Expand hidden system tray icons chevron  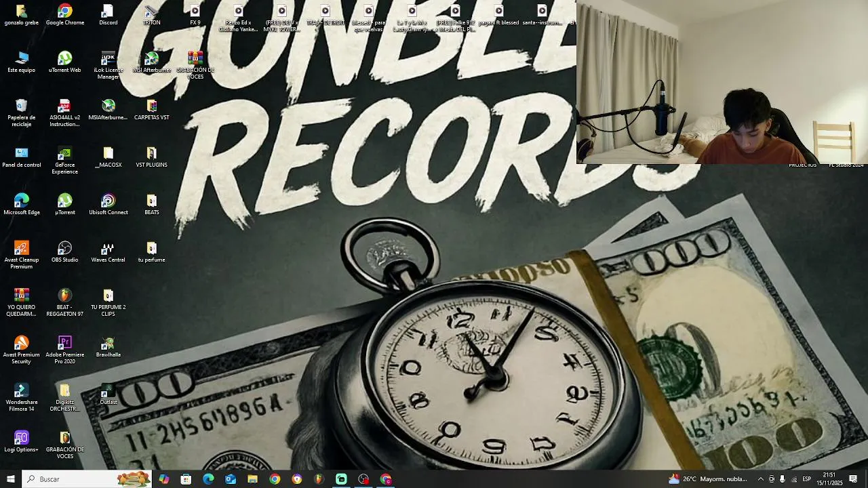pyautogui.click(x=760, y=479)
